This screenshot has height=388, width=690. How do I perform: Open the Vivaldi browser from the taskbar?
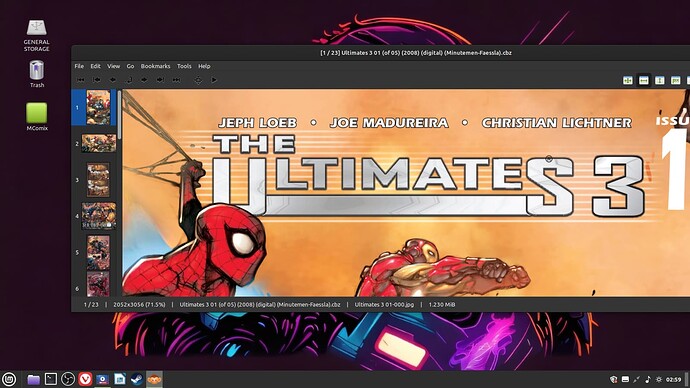(85, 379)
